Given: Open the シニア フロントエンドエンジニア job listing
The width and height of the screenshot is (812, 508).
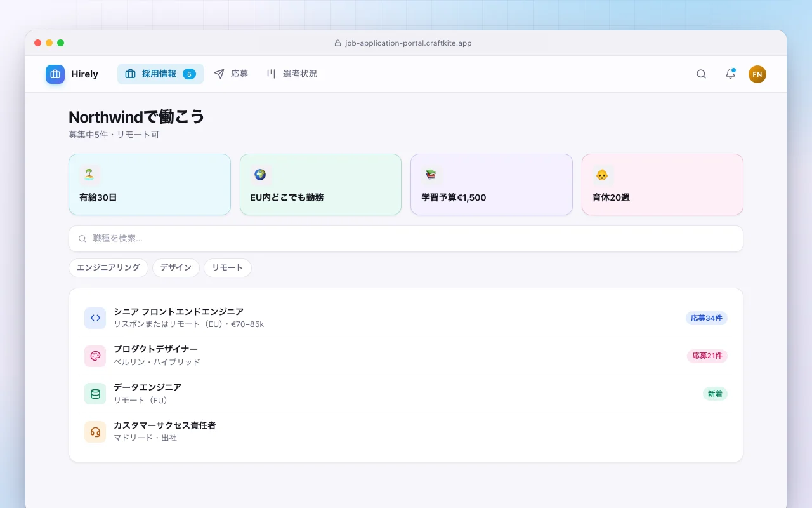Looking at the screenshot, I should click(x=406, y=318).
